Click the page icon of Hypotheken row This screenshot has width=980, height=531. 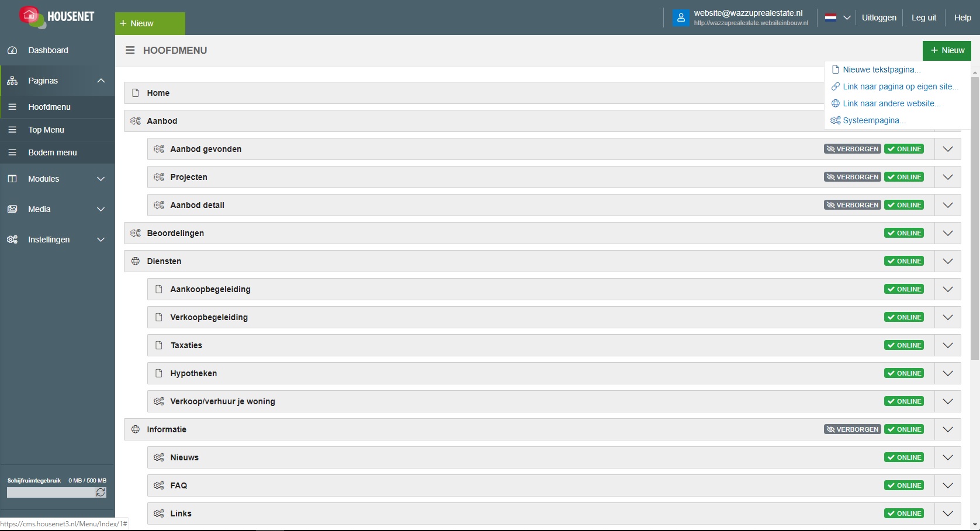159,373
